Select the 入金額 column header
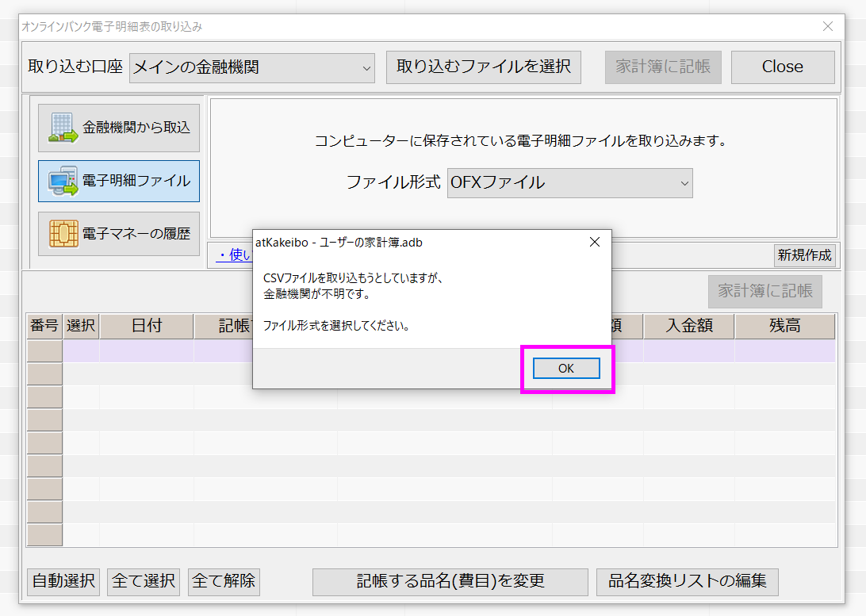This screenshot has height=616, width=866. coord(688,327)
